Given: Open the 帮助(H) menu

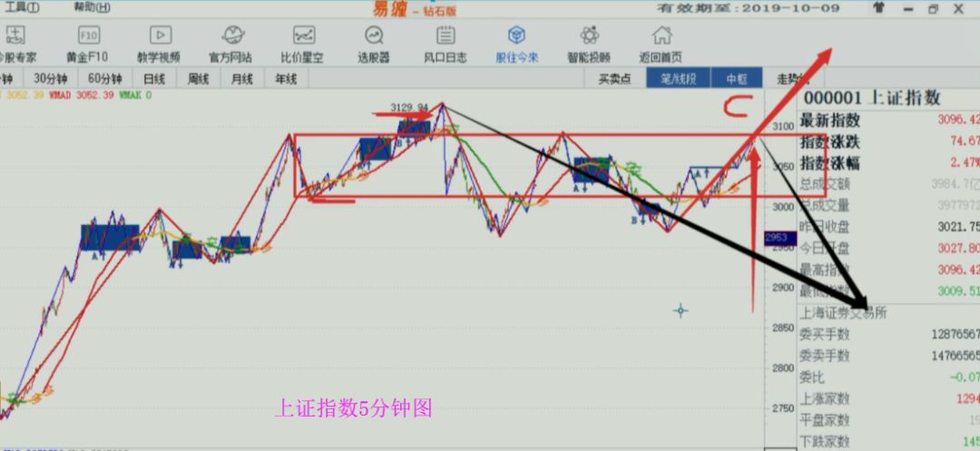Looking at the screenshot, I should click(x=92, y=7).
